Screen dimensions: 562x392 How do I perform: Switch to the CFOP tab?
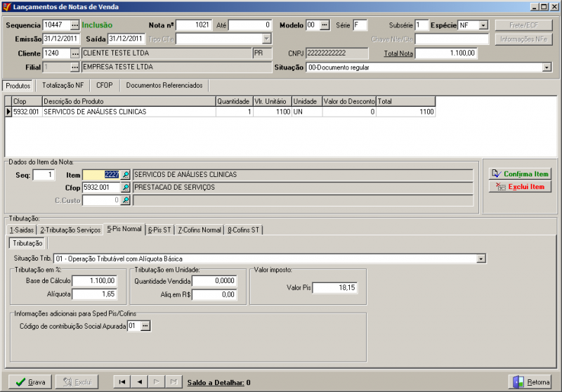tap(104, 85)
